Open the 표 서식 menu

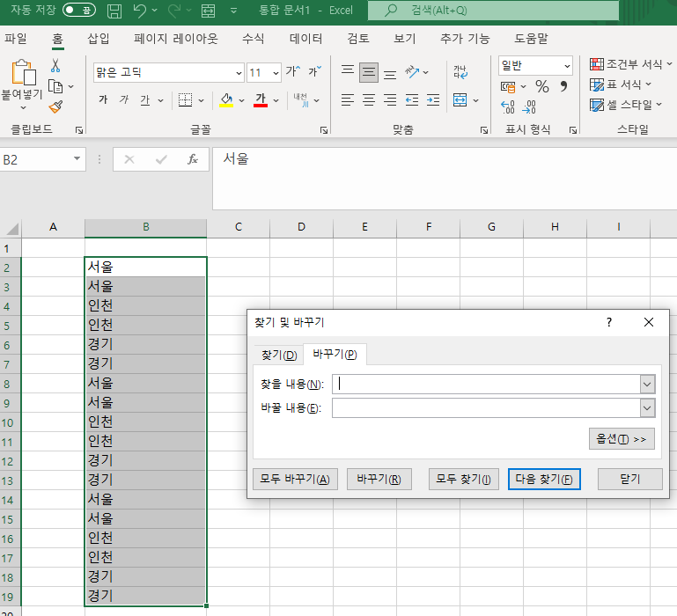click(x=621, y=84)
